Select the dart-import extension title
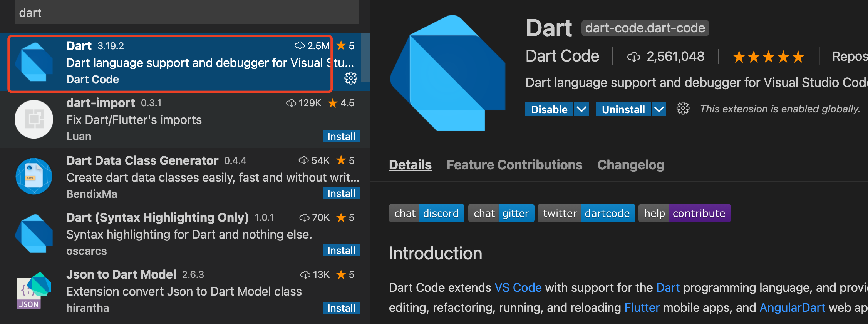868x324 pixels. (x=101, y=103)
